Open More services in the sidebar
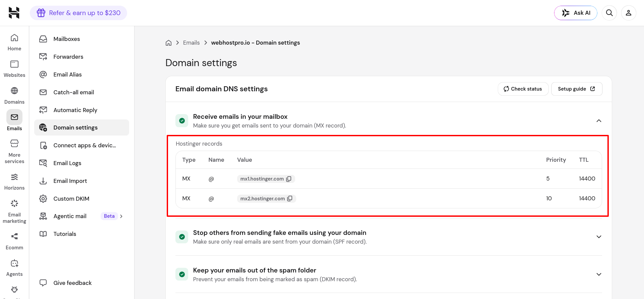Screen dimensions: 644x299 14,152
